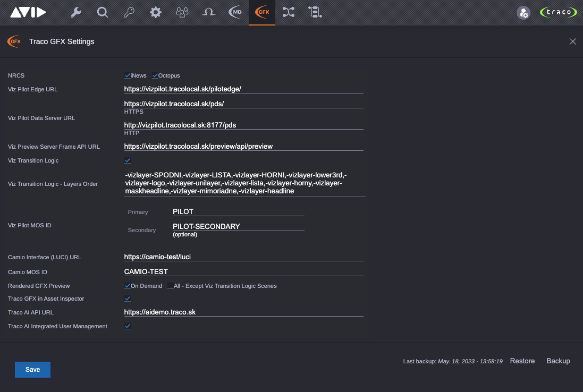Open the MD module icon
The width and height of the screenshot is (583, 392).
(x=235, y=12)
